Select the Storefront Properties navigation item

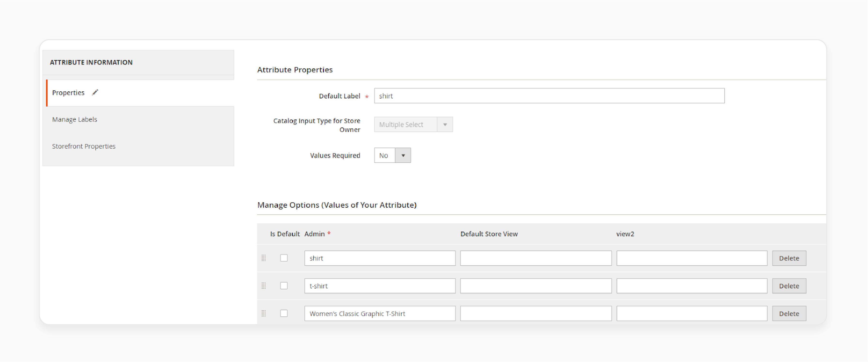pos(84,146)
